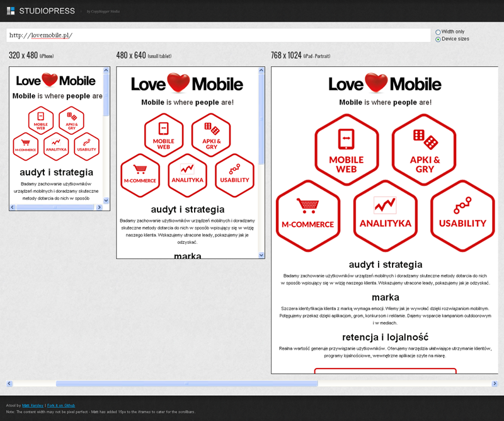504x421 pixels.
Task: Open the Fork it on Github link
Action: [x=61, y=405]
